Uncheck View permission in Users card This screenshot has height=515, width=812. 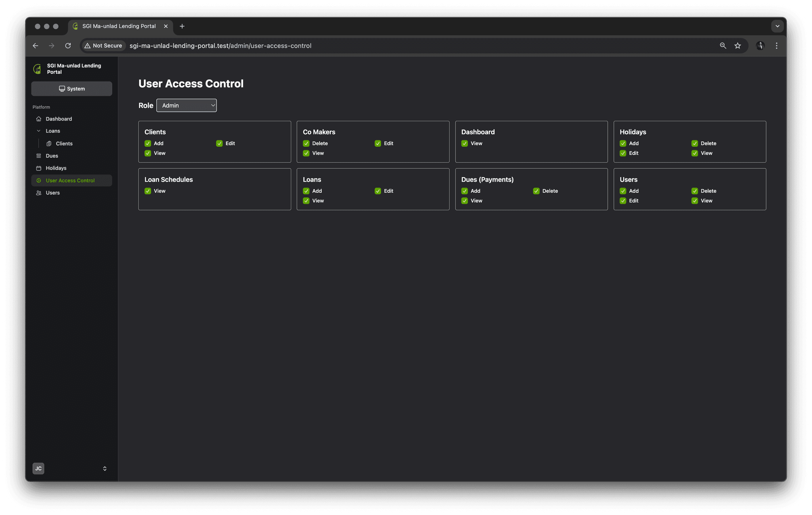click(x=695, y=201)
